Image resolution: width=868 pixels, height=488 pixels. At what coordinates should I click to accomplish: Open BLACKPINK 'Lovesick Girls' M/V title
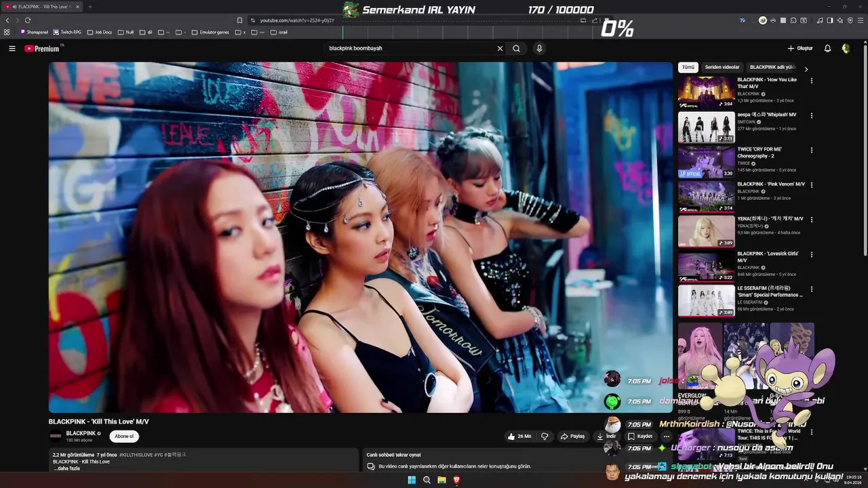tap(768, 256)
